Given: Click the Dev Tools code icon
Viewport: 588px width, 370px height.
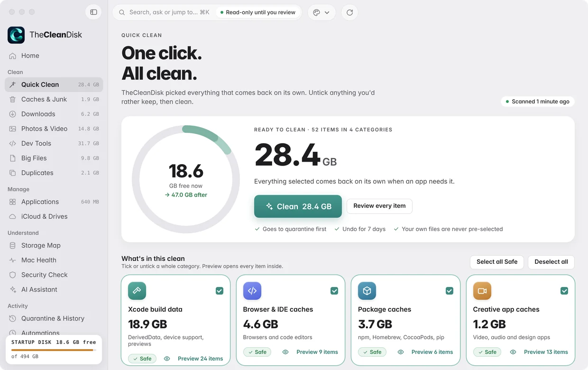Looking at the screenshot, I should point(13,143).
